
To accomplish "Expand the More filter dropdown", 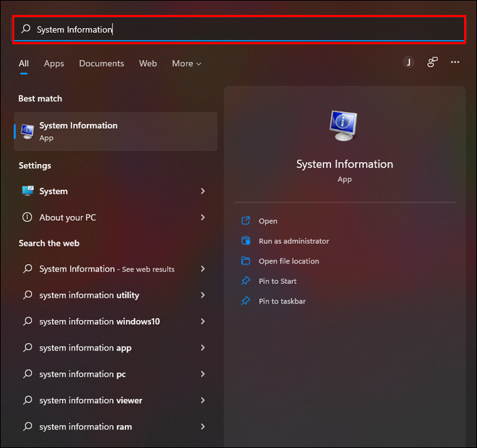I will pos(187,63).
